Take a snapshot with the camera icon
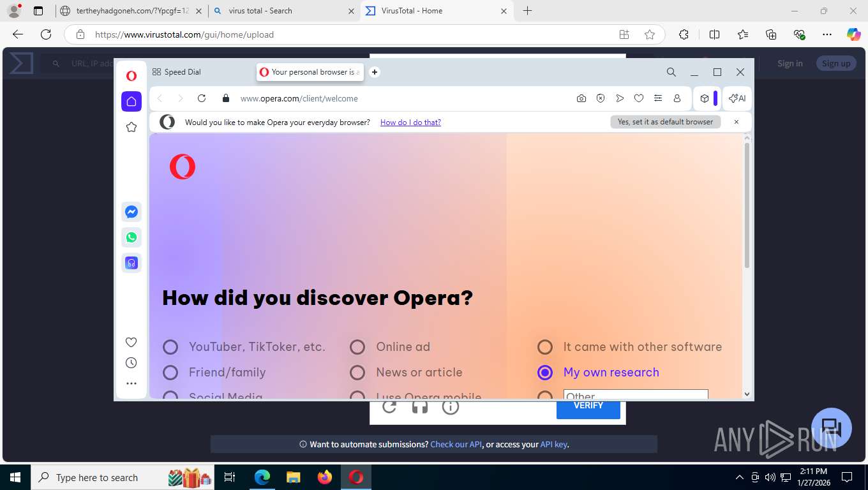868x490 pixels. tap(581, 98)
